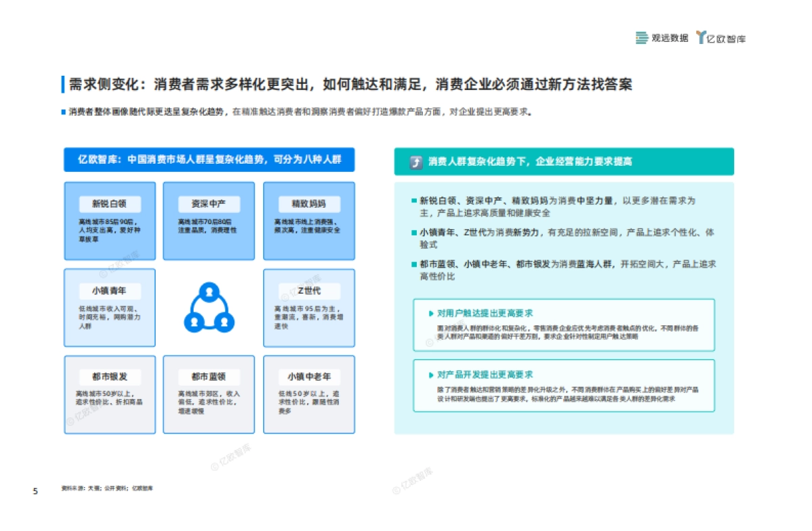Click the 资料来源 source text link
The height and width of the screenshot is (531, 812).
[x=108, y=487]
